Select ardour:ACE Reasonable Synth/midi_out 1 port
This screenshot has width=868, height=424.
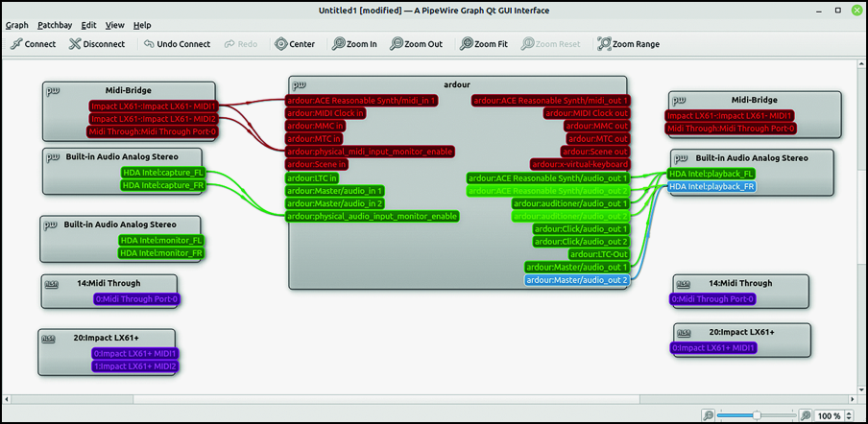click(551, 101)
